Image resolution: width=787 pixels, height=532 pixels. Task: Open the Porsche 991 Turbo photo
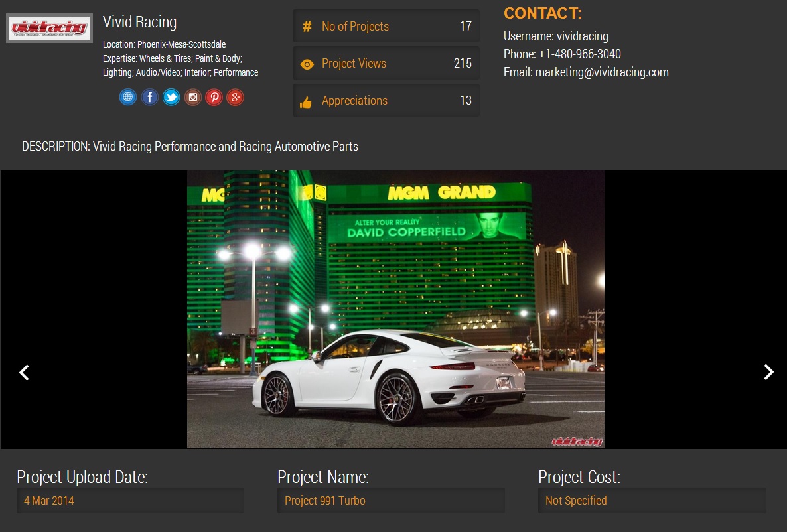pyautogui.click(x=395, y=308)
